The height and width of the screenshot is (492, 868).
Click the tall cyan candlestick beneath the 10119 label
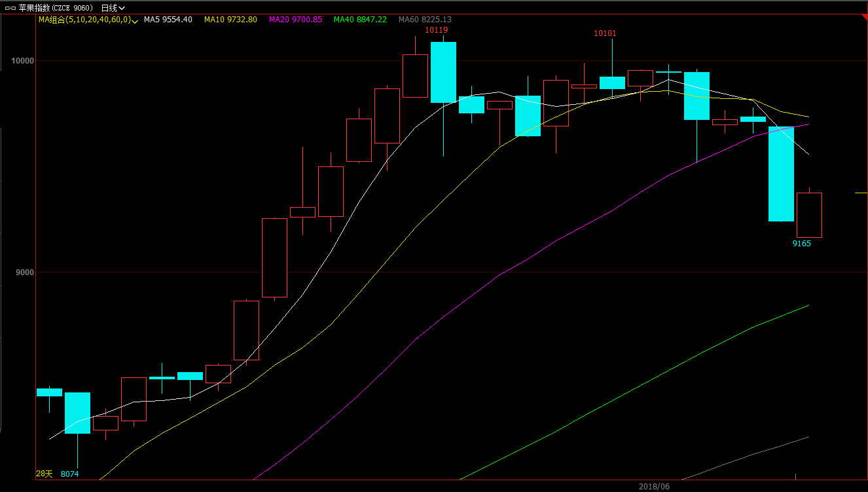[443, 72]
